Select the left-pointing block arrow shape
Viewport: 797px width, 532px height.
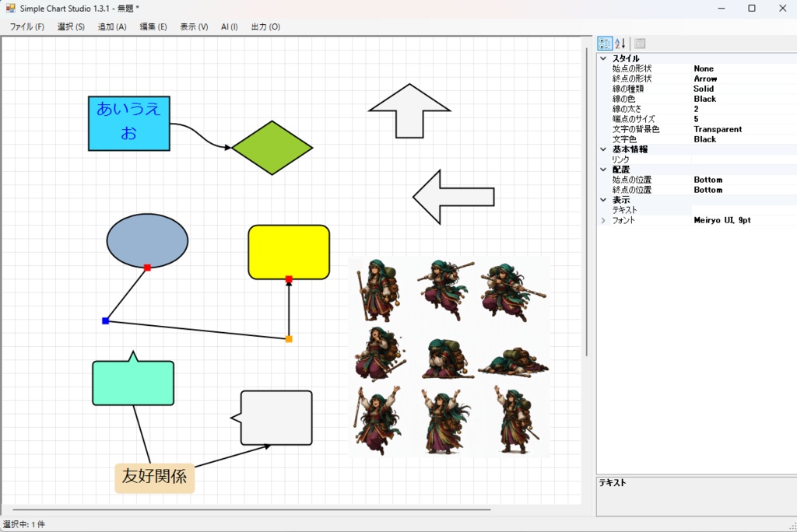click(x=454, y=197)
